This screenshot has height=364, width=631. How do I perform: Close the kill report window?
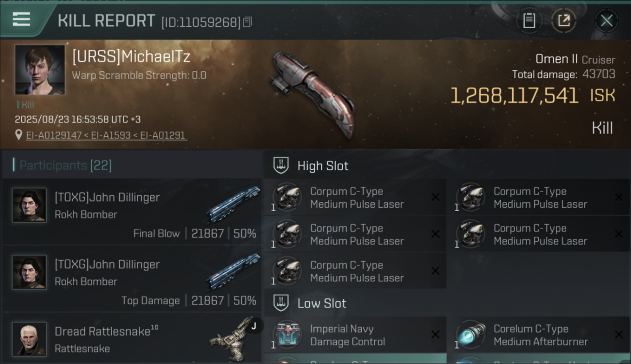pos(606,20)
